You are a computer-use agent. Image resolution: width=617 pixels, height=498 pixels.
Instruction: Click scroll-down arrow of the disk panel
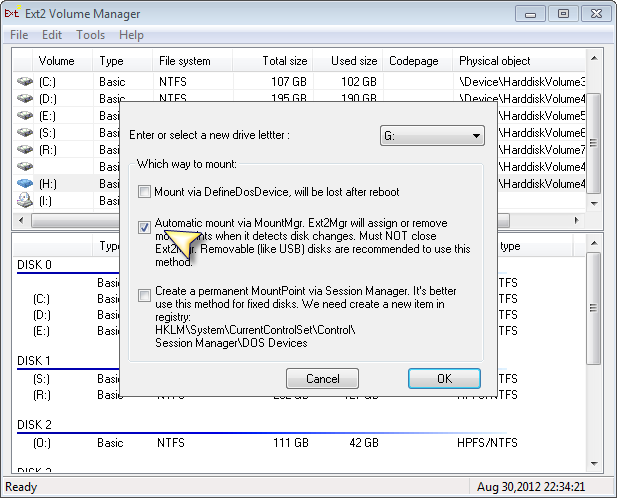click(594, 464)
